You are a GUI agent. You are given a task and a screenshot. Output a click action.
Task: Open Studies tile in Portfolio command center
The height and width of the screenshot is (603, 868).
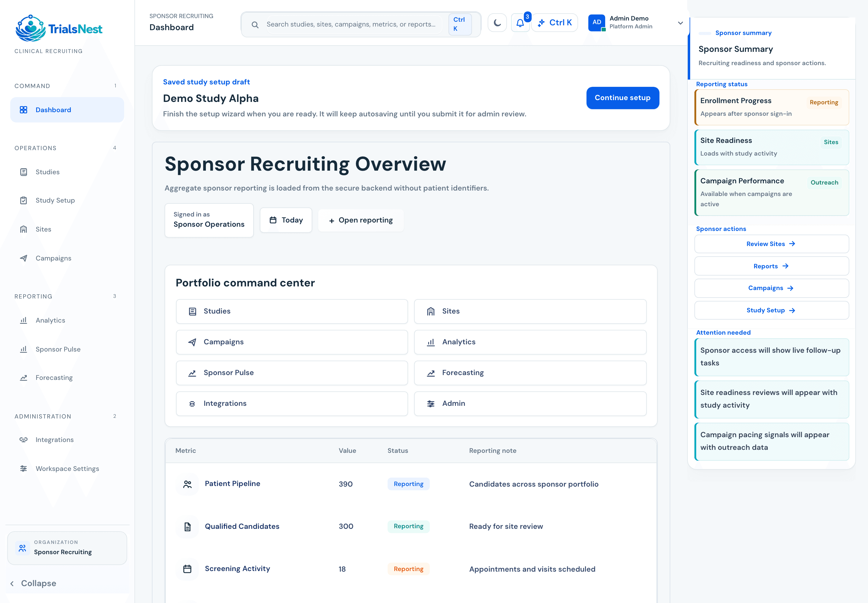tap(292, 311)
